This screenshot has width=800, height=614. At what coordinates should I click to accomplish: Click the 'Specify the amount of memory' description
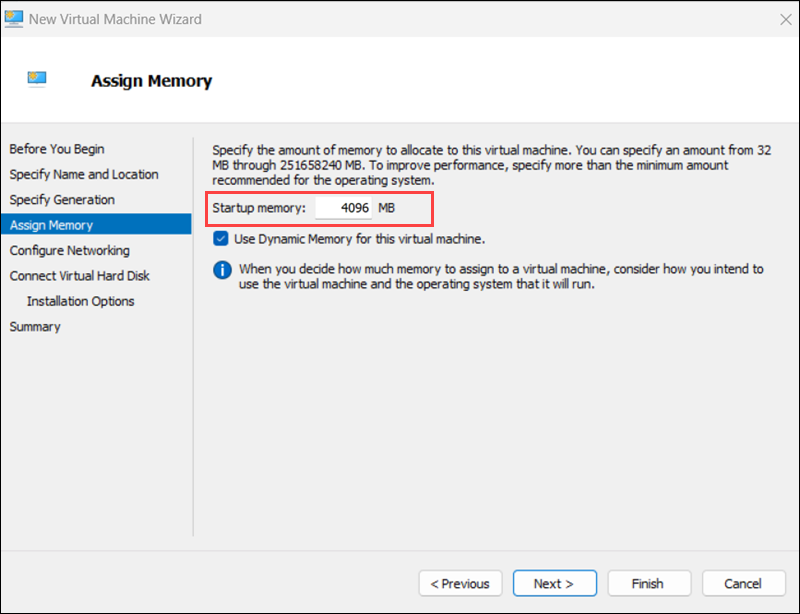[492, 165]
